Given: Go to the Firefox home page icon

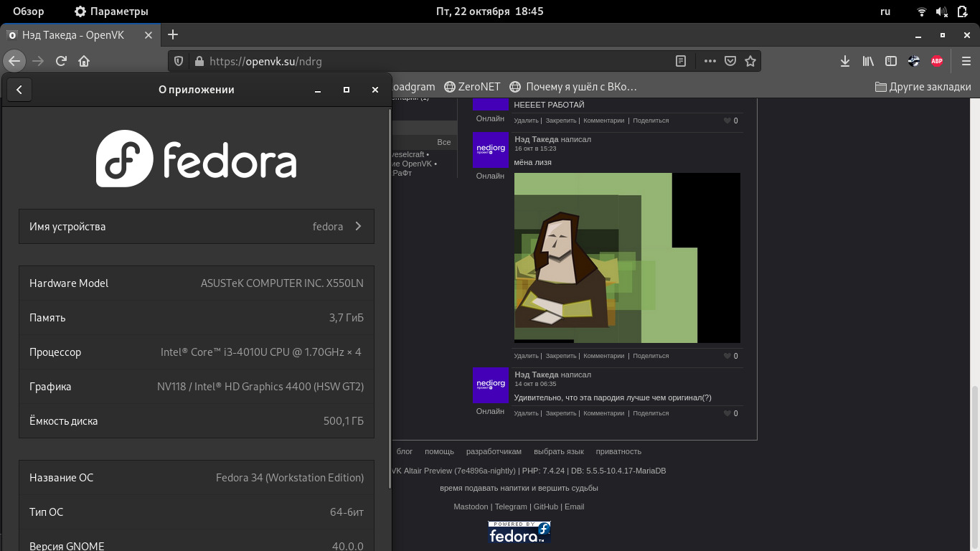Looking at the screenshot, I should coord(84,61).
